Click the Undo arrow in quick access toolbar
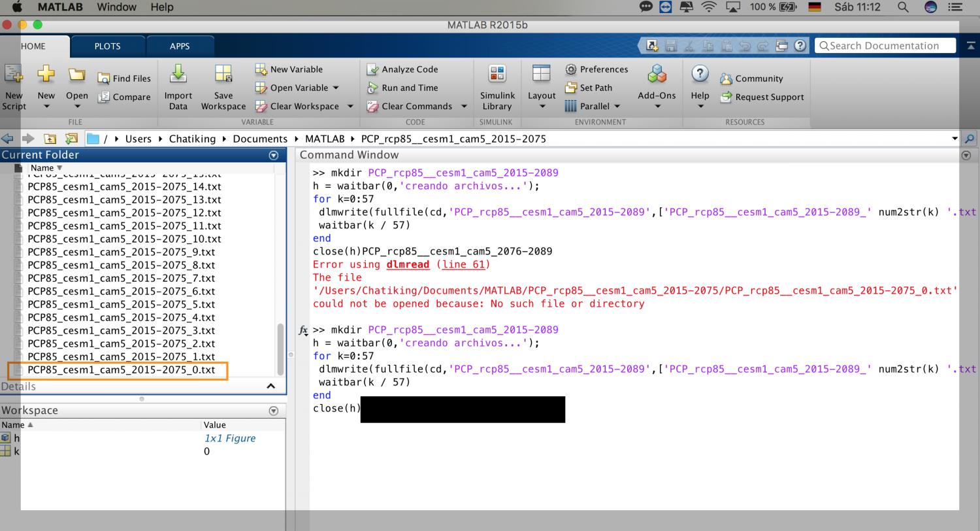This screenshot has height=531, width=980. (743, 46)
